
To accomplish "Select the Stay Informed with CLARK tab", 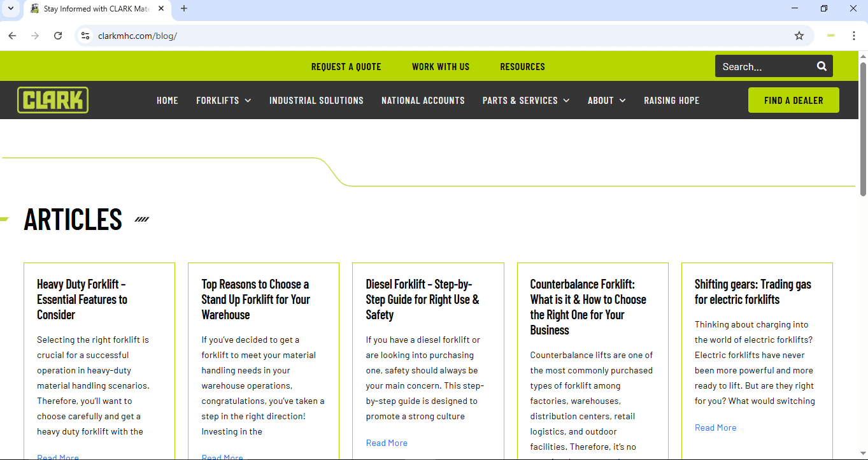I will (x=97, y=9).
